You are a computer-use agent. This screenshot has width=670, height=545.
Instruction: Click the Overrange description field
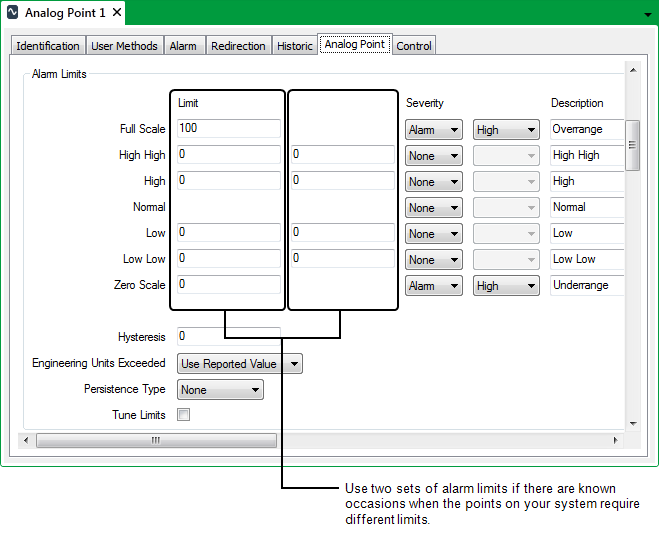[x=587, y=129]
